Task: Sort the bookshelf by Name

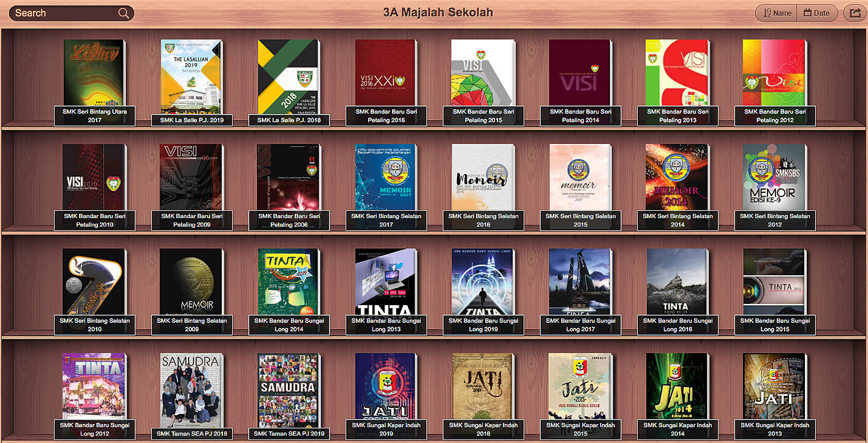Action: (776, 13)
